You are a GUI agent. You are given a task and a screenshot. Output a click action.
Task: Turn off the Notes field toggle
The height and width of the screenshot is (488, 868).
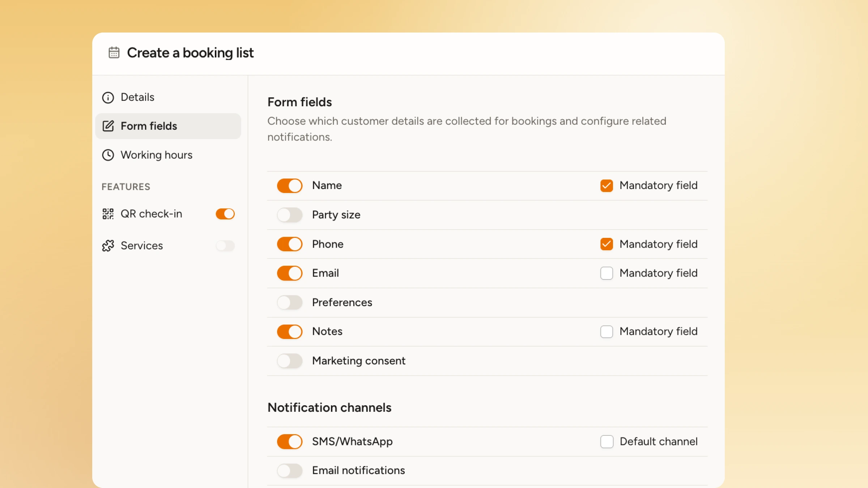[289, 331]
